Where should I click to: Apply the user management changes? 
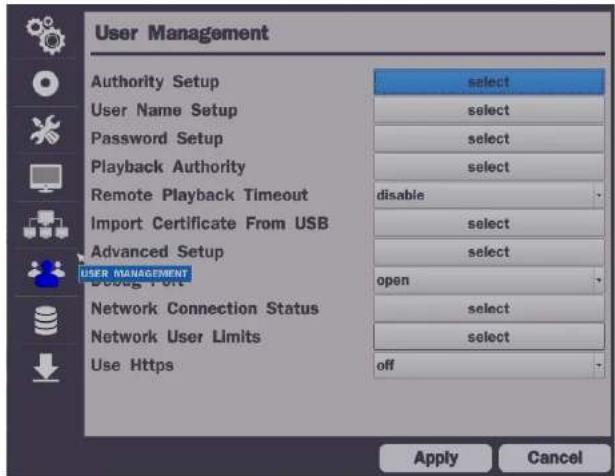(x=435, y=458)
